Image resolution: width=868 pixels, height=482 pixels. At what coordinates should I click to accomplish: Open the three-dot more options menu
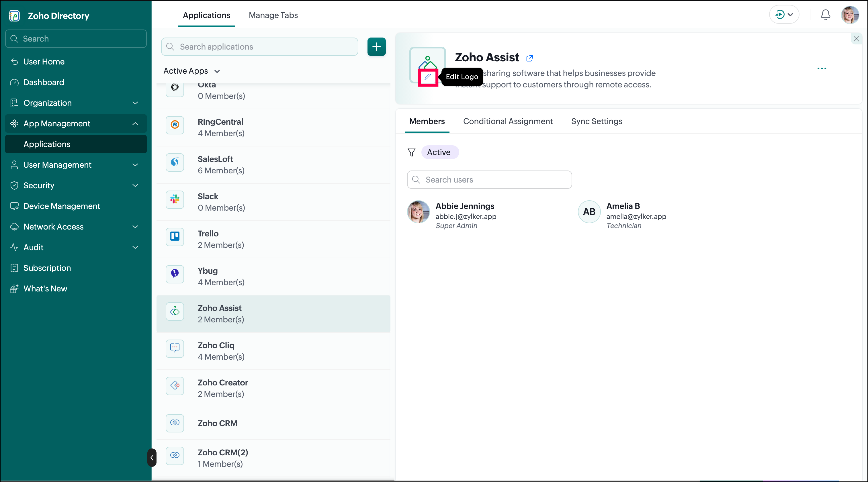pyautogui.click(x=822, y=68)
